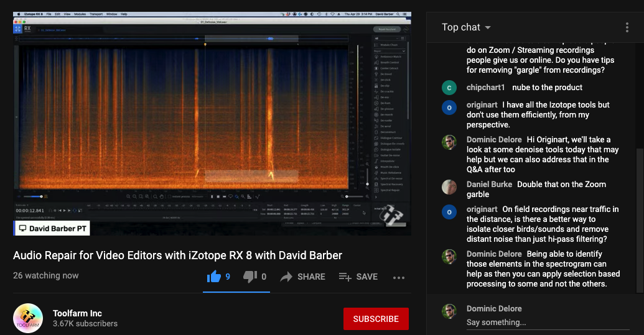Open the De-bleed module
The width and height of the screenshot is (644, 335).
point(383,74)
